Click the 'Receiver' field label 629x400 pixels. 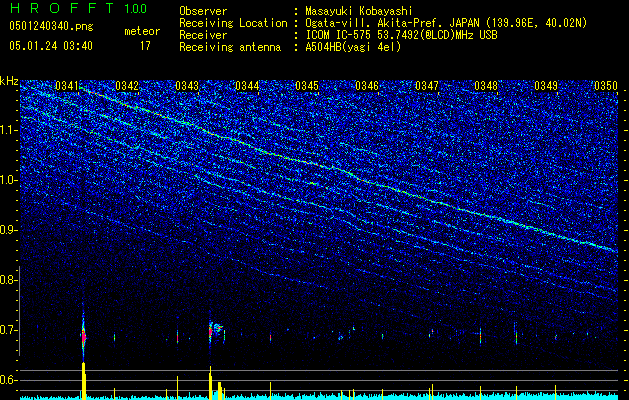click(203, 35)
